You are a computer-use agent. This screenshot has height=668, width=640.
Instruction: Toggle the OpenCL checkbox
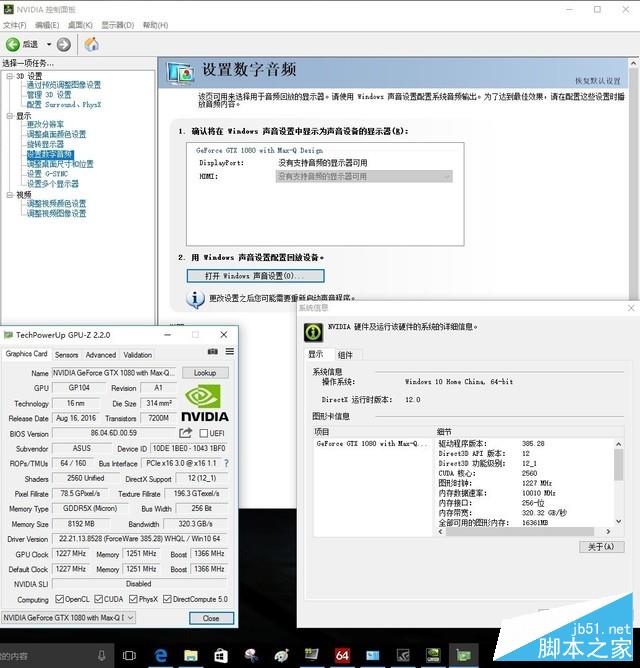(x=60, y=599)
